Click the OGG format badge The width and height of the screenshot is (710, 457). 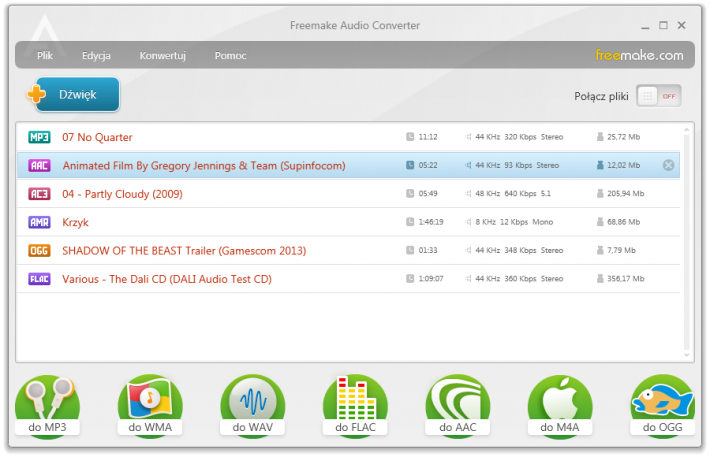point(39,250)
